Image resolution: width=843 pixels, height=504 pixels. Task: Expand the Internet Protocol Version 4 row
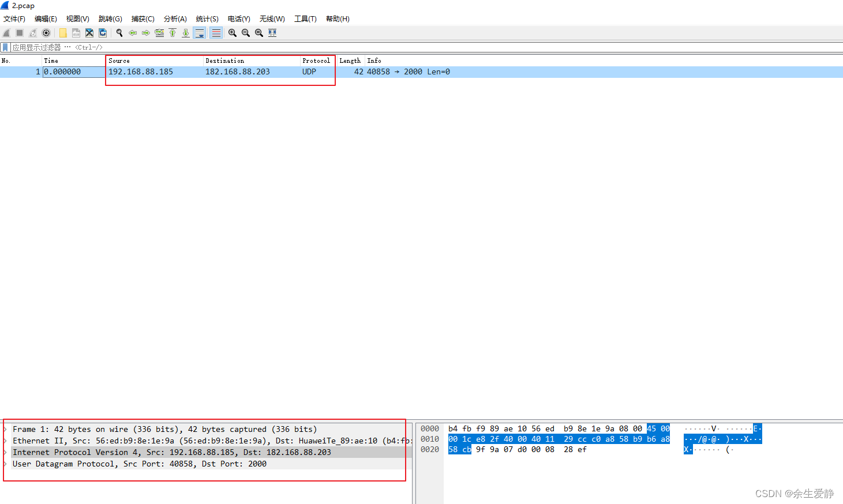6,453
